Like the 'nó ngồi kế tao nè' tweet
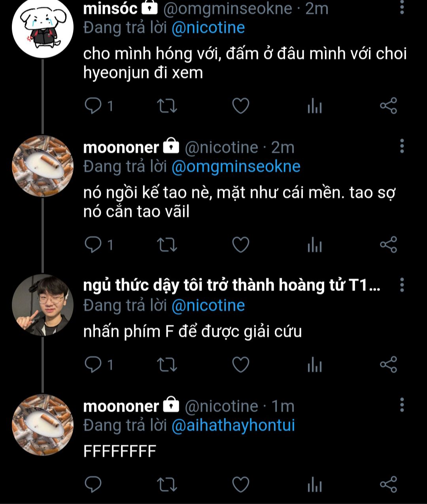The height and width of the screenshot is (504, 427). pos(240,245)
